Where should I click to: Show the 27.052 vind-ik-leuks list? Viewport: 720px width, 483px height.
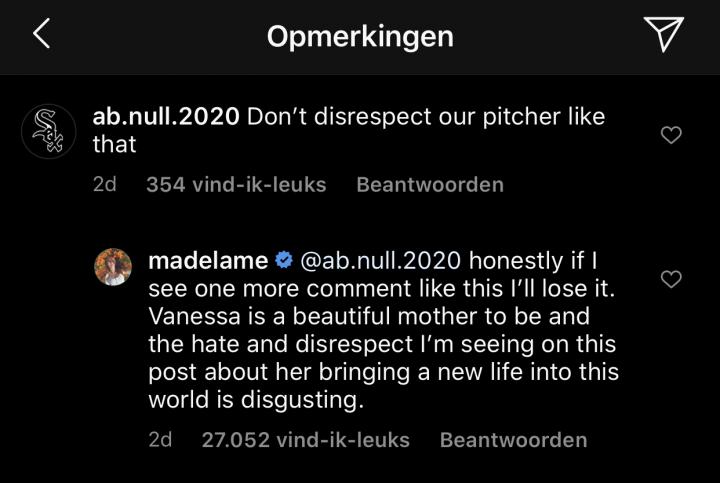pyautogui.click(x=305, y=440)
